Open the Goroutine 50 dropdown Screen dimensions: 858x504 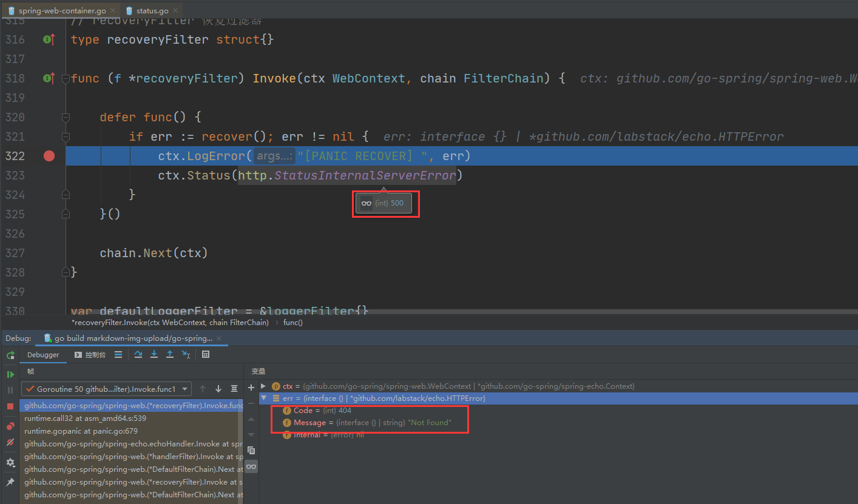[106, 389]
